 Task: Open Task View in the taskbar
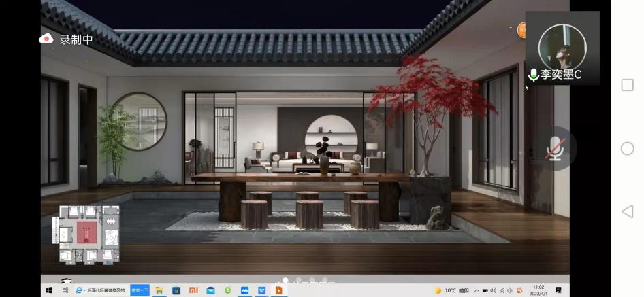click(x=65, y=290)
